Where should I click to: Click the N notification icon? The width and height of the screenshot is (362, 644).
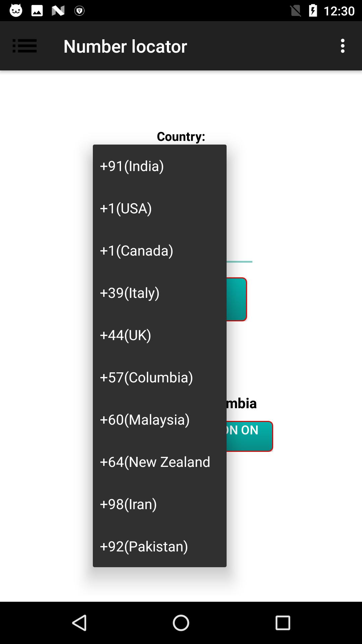[58, 10]
